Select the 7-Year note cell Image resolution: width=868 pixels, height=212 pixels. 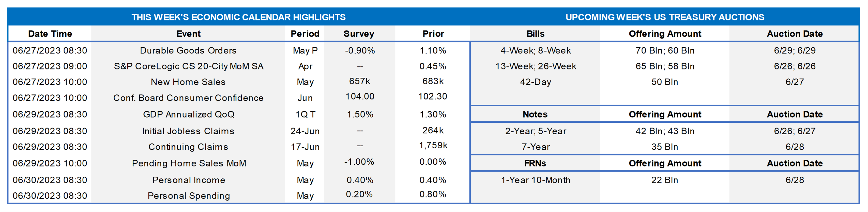(536, 147)
